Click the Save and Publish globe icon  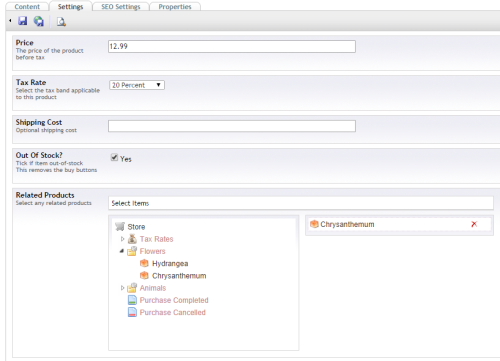pos(39,21)
